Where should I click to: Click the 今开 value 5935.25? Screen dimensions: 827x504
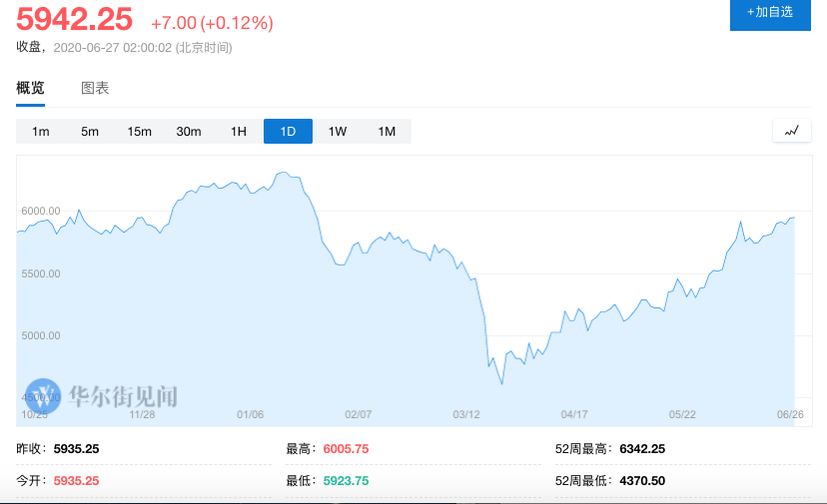[77, 481]
